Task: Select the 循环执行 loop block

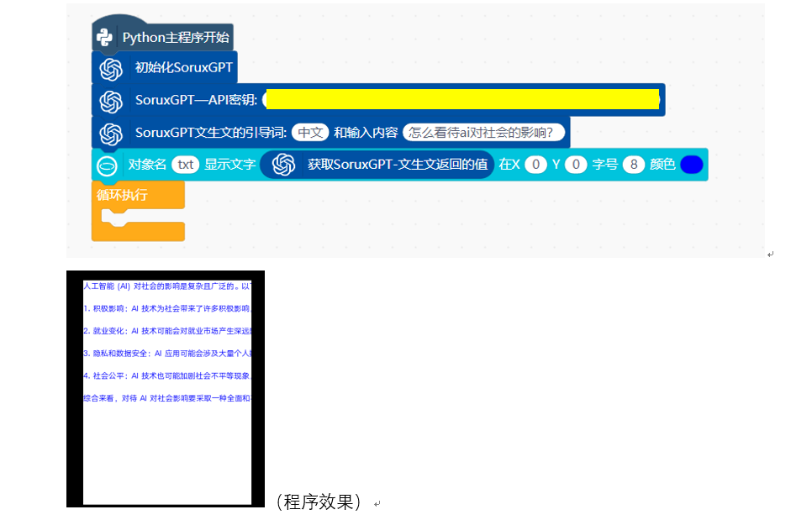Action: click(x=138, y=211)
